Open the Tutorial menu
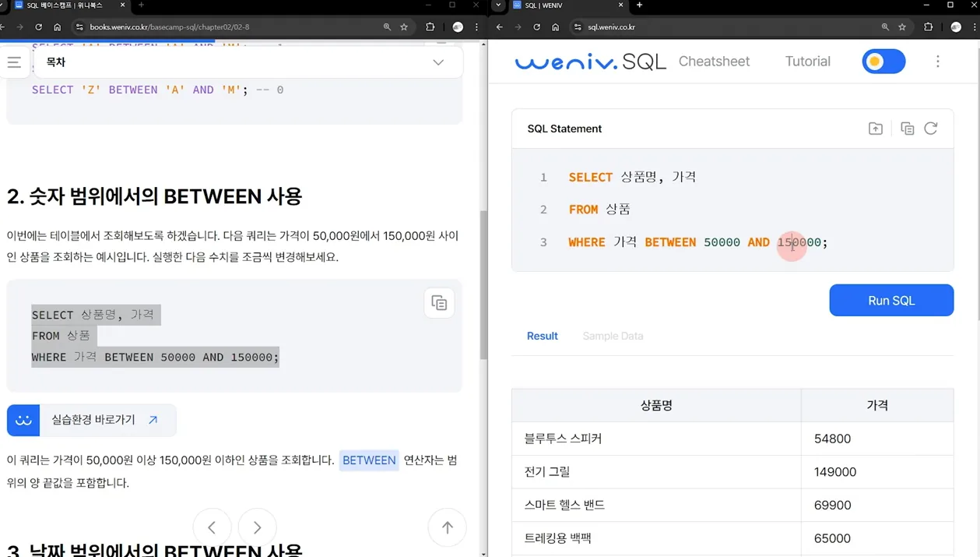Viewport: 980px width, 557px height. [807, 62]
